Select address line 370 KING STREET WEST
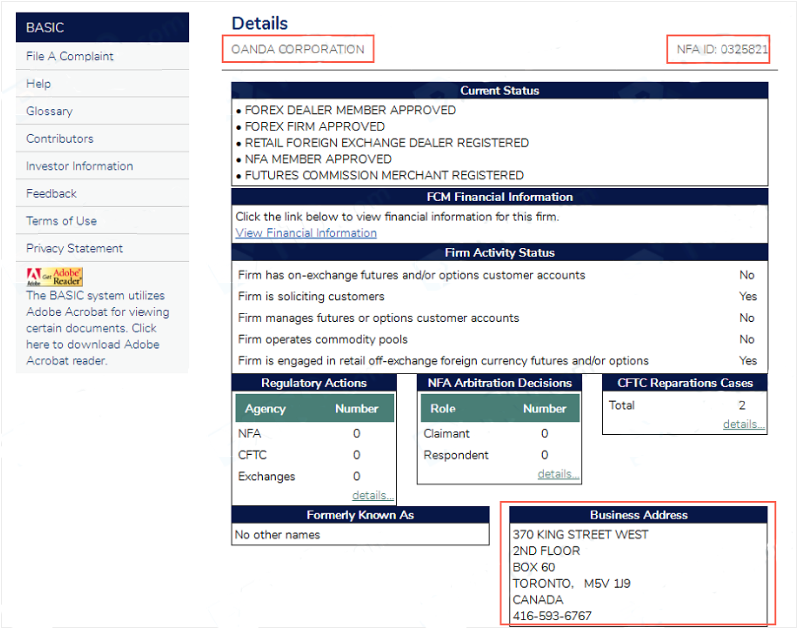This screenshot has height=634, width=802. [581, 535]
